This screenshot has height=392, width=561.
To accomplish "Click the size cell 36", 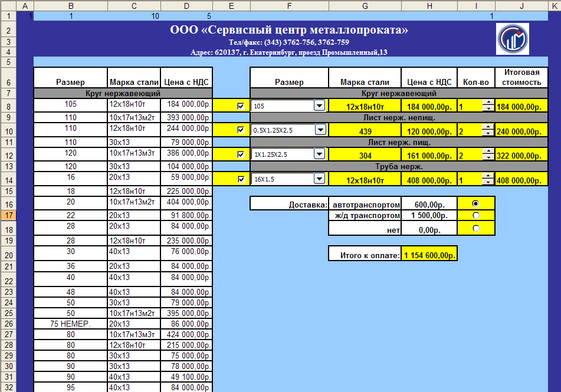I will pos(71,266).
